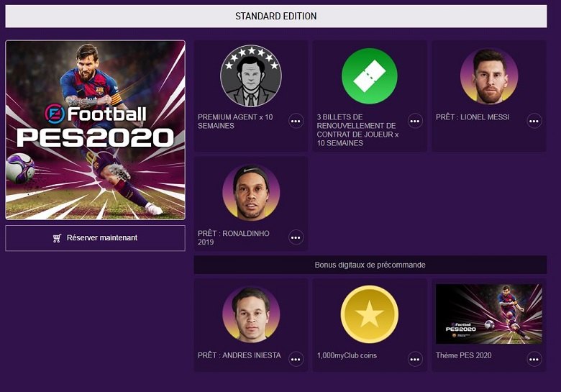Expand details for contract renewal tickets

tap(415, 121)
